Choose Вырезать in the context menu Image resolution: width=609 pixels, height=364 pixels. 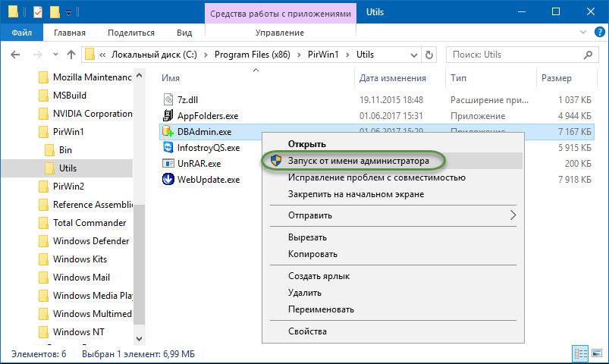coord(393,237)
